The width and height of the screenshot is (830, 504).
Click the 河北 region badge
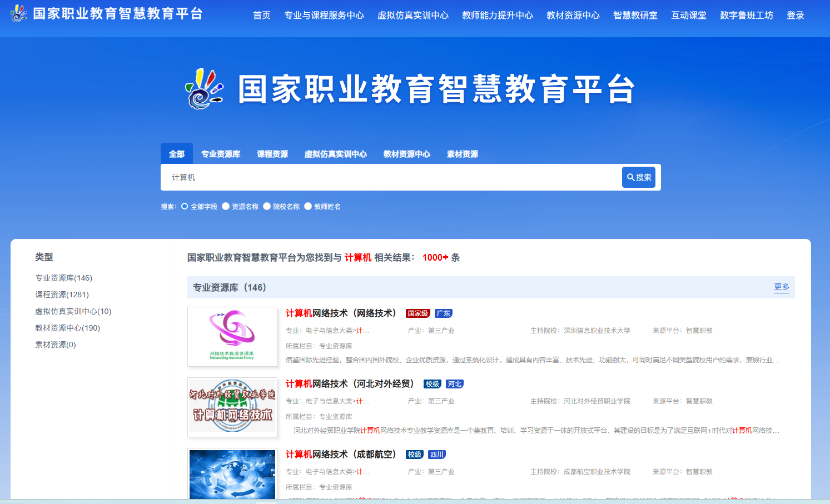(455, 384)
